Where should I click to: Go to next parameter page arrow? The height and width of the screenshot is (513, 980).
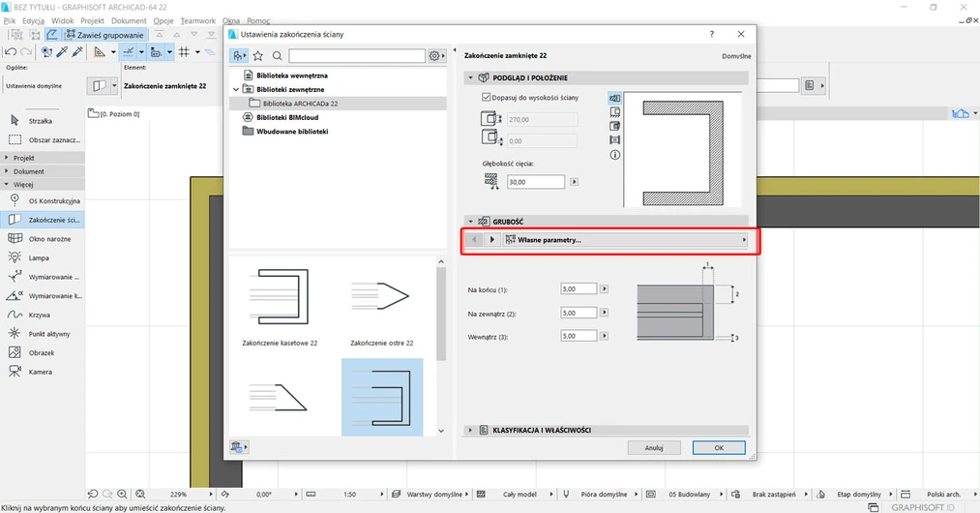click(491, 240)
